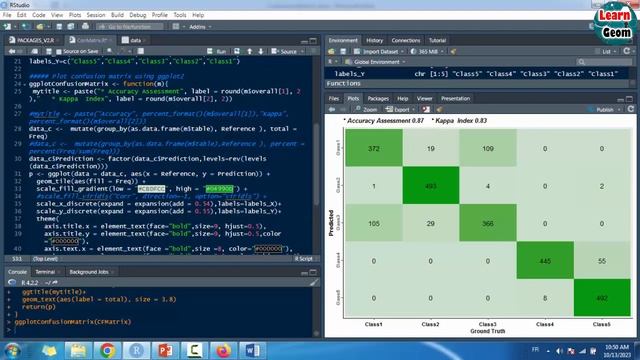Viewport: 640px width, 360px height.
Task: Click color swatch #049906 in code
Action: [x=220, y=189]
